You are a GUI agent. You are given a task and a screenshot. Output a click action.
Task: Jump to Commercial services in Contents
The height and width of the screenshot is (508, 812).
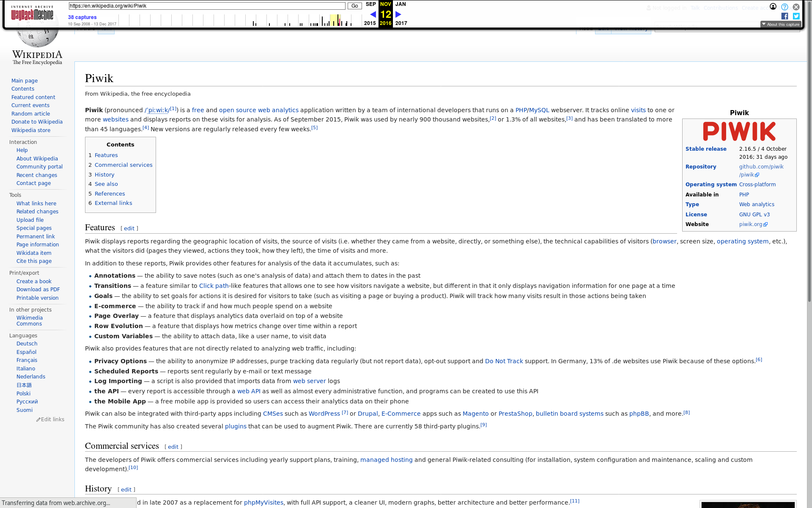(x=123, y=165)
